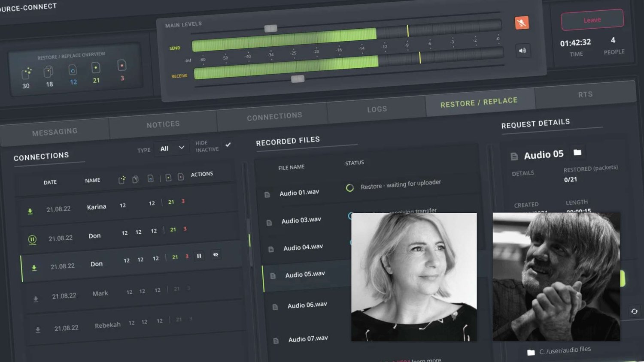Image resolution: width=644 pixels, height=362 pixels.
Task: Switch to the RTS tab
Action: [x=586, y=94]
